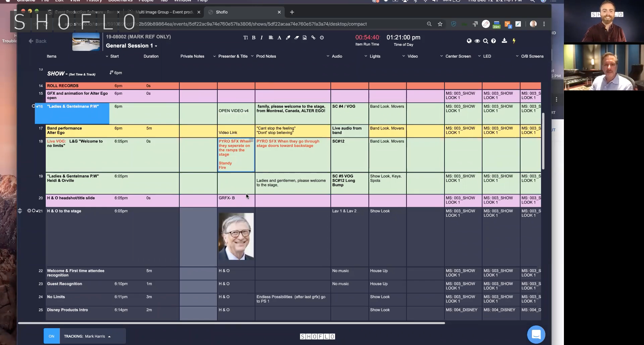
Task: Toggle circle marker on row 21
Action: pyautogui.click(x=34, y=211)
